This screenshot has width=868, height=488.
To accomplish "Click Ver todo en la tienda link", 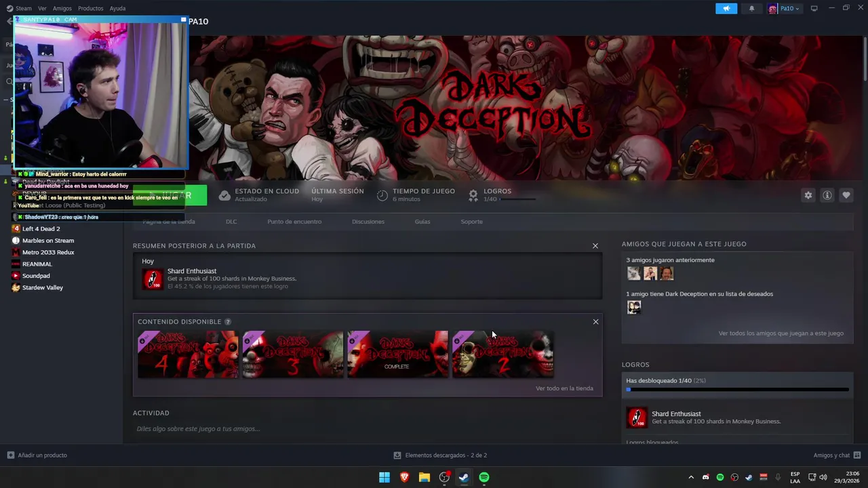I will [564, 388].
